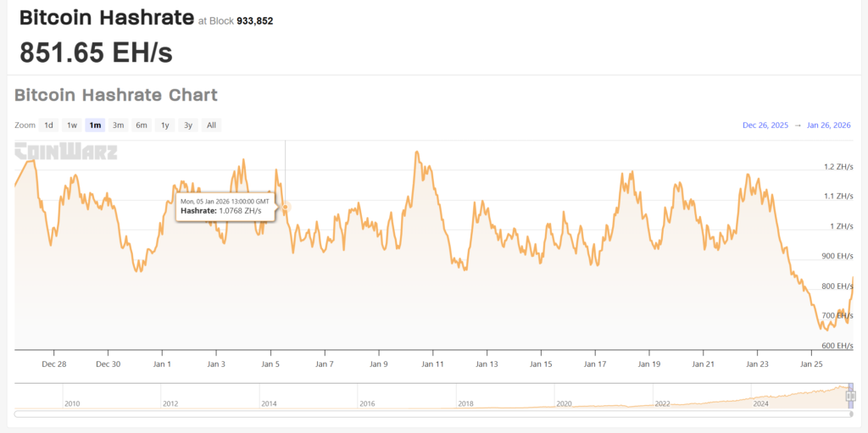868x433 pixels.
Task: Click the 2012 label in navigator timeline
Action: [x=170, y=404]
